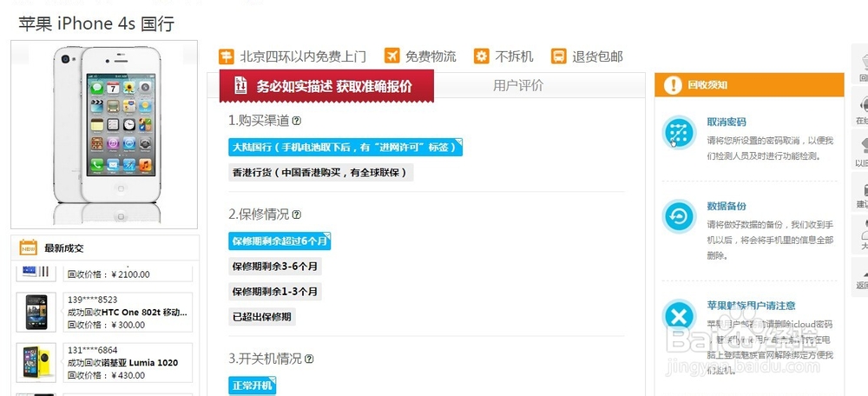Choose 保修期剩余超过6个月 warranty option
868x396 pixels.
coord(279,241)
